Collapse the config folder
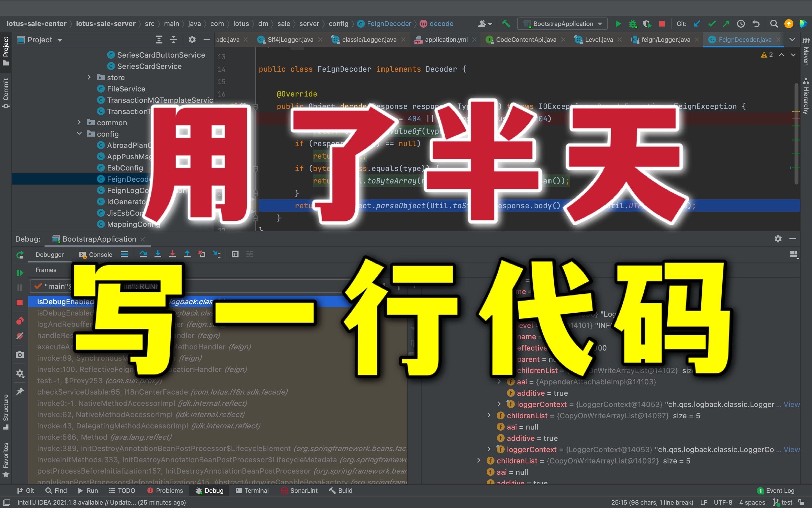 [x=79, y=133]
